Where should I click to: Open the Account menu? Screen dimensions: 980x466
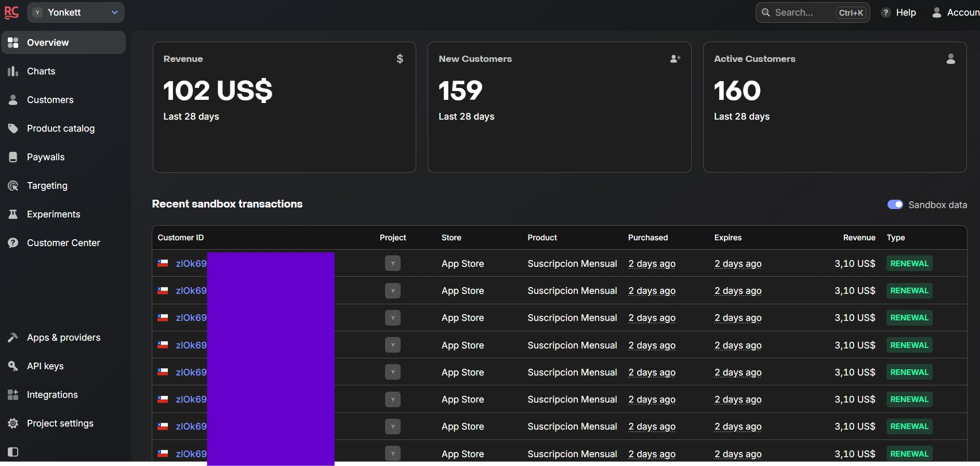(955, 12)
